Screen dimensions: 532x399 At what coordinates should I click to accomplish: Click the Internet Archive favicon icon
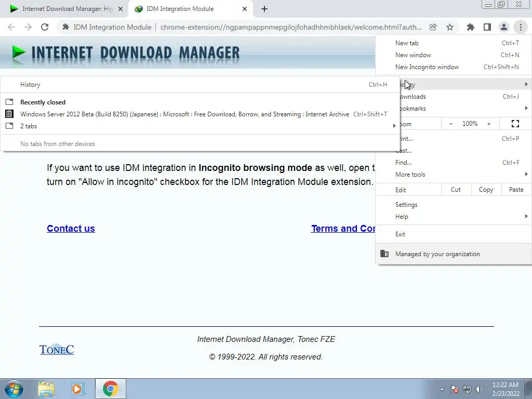pyautogui.click(x=9, y=114)
